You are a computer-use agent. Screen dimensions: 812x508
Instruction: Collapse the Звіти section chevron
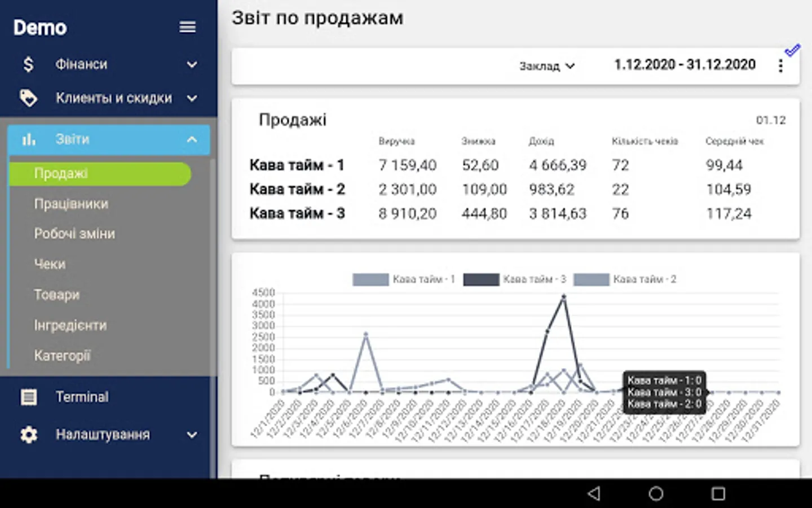coord(192,139)
